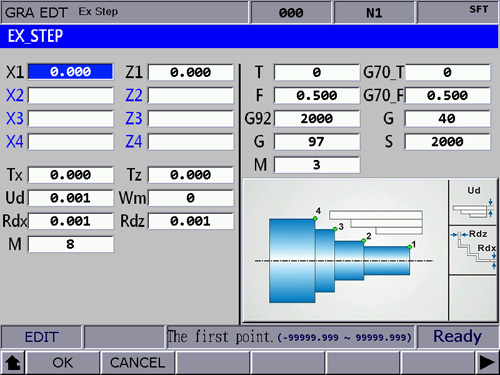Click the T tool number field
The image size is (500, 375).
pos(317,72)
